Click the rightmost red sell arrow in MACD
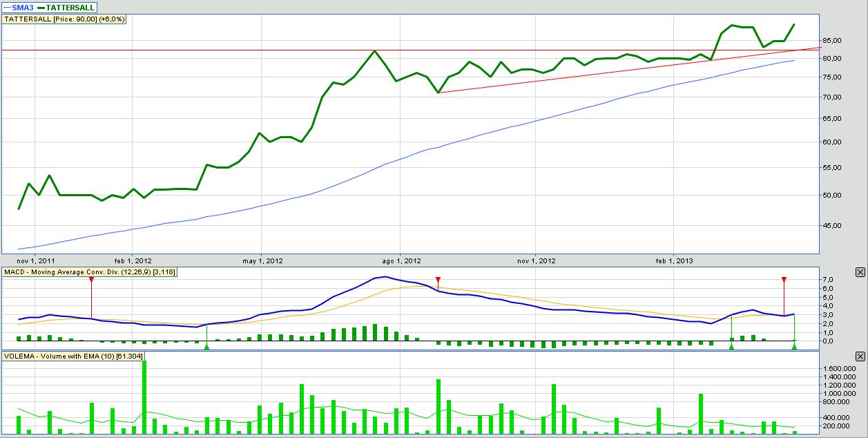 click(x=784, y=280)
